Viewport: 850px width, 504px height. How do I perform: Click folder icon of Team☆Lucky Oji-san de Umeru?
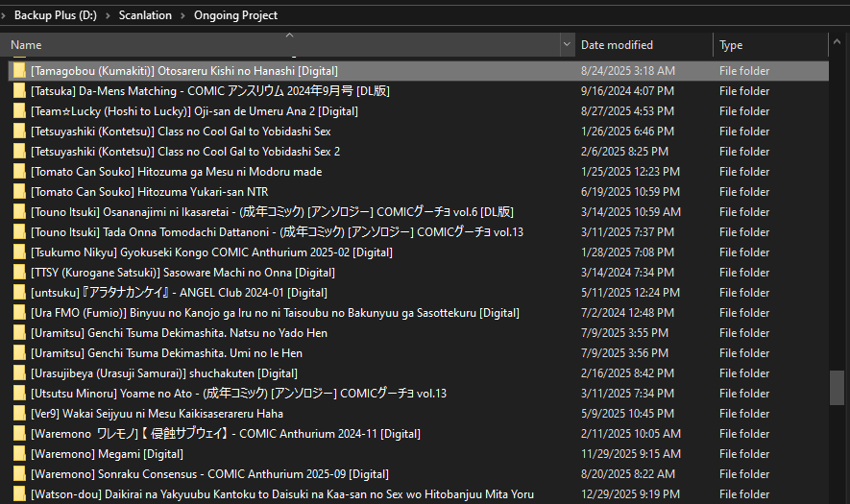[19, 111]
